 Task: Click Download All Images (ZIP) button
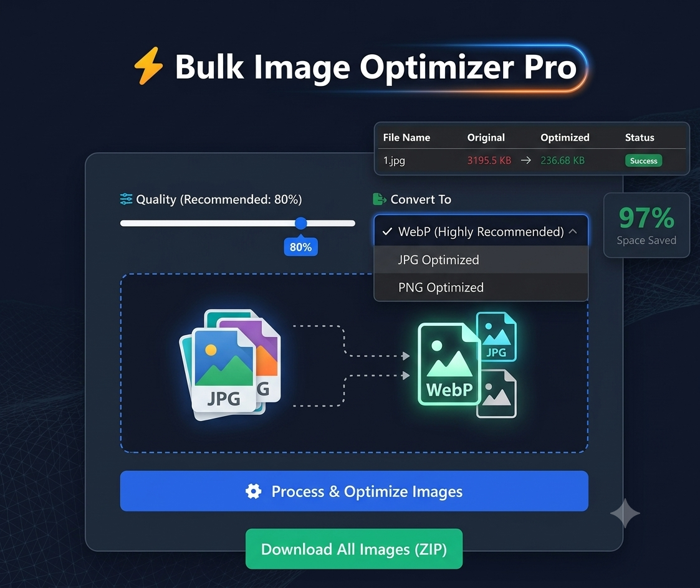click(354, 549)
